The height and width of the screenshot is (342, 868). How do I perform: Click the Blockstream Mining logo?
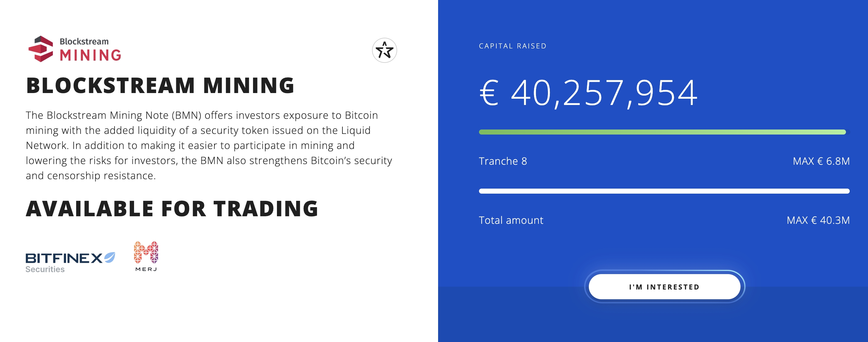coord(75,49)
